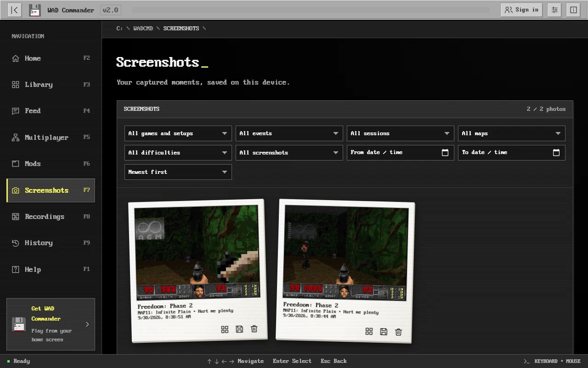
Task: Click the WAD Commander floppy disk logo
Action: tap(35, 10)
